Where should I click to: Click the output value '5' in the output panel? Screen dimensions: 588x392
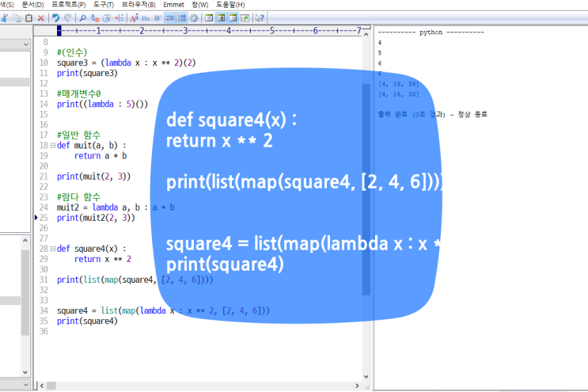click(x=380, y=53)
